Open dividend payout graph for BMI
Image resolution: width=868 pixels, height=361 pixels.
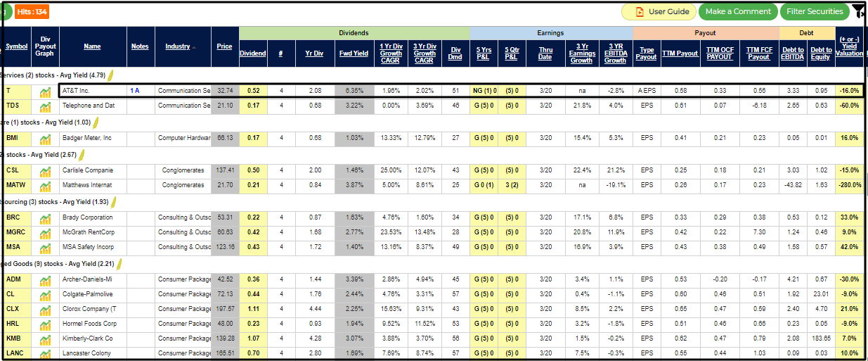45,139
